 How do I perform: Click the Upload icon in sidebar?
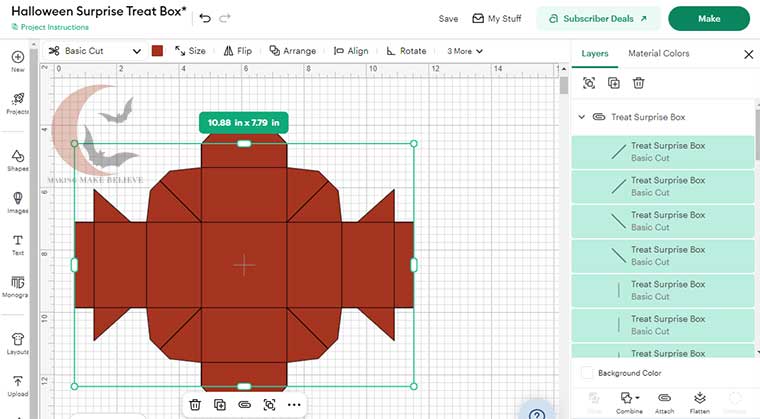click(x=17, y=386)
